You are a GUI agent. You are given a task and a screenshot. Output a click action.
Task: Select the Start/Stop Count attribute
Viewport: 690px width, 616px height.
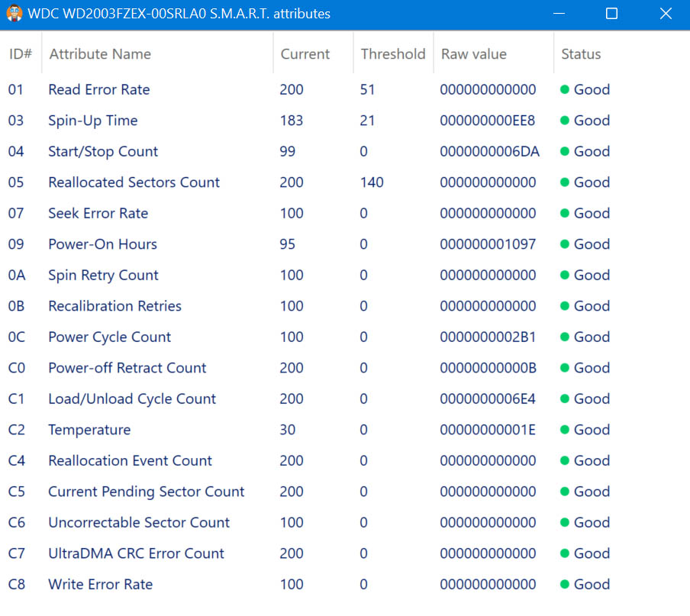click(x=103, y=151)
